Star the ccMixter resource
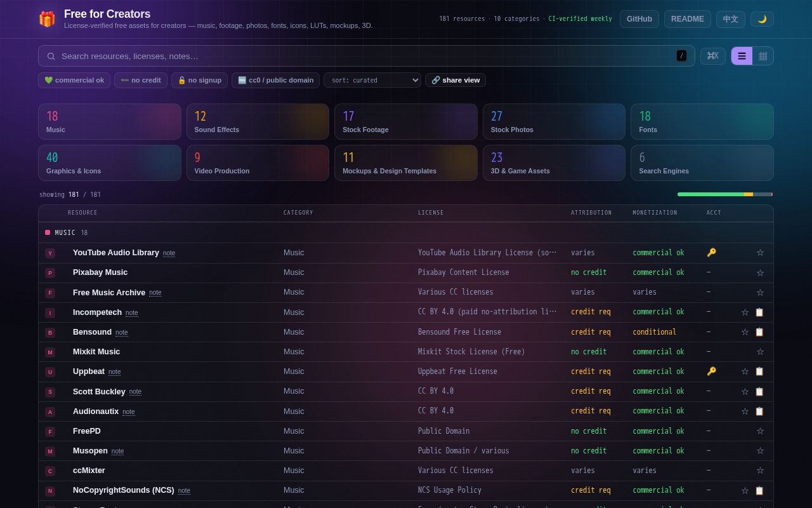The image size is (812, 508). click(x=760, y=471)
